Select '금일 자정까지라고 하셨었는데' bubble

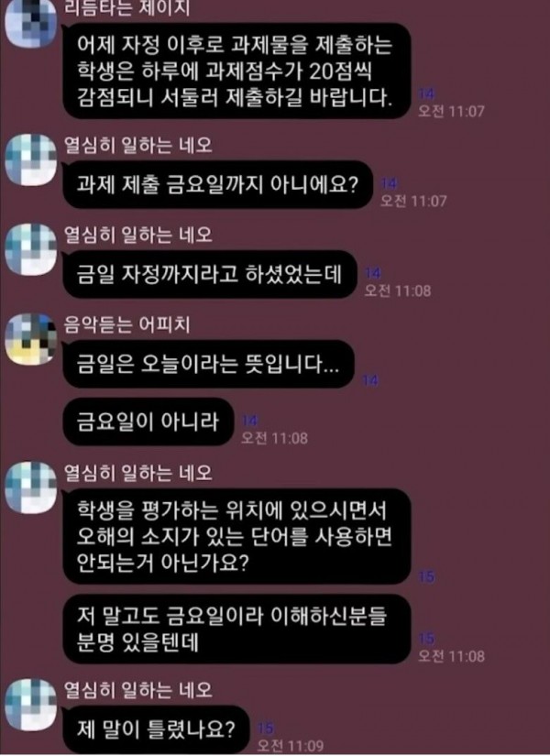tap(210, 274)
